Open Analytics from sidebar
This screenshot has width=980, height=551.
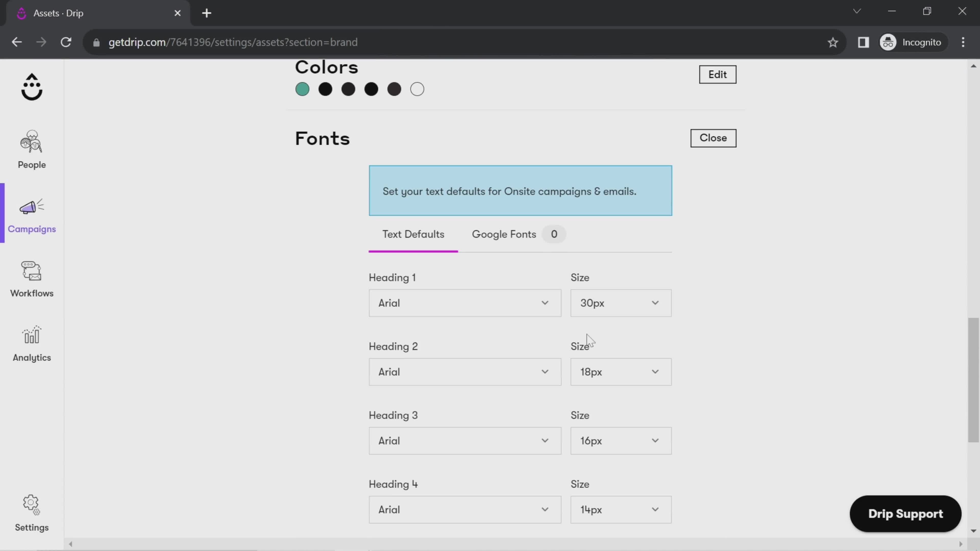click(x=32, y=343)
